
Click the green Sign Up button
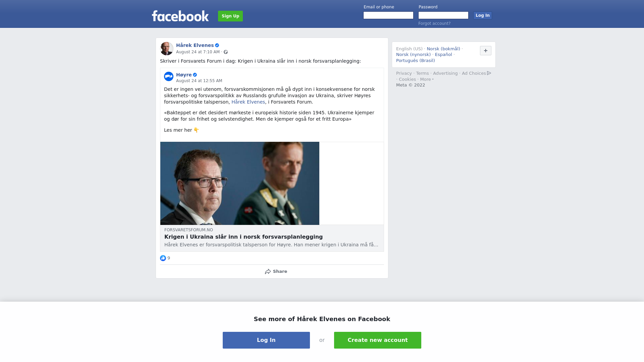pos(230,16)
